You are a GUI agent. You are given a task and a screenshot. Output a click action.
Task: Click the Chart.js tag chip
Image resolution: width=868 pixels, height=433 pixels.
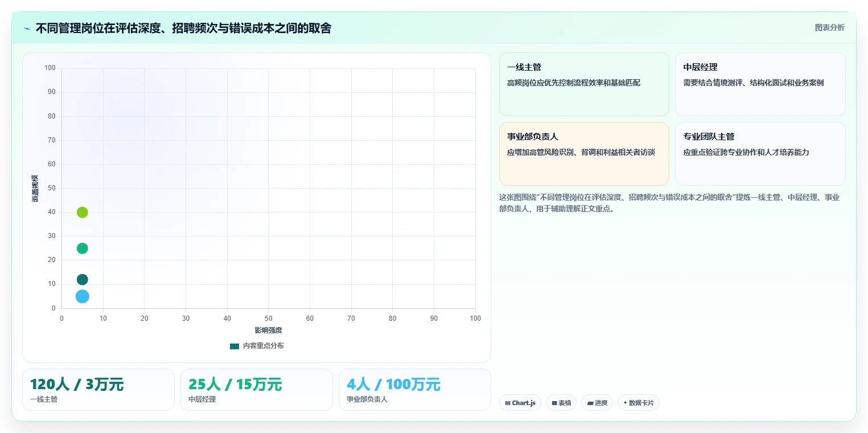pyautogui.click(x=520, y=403)
